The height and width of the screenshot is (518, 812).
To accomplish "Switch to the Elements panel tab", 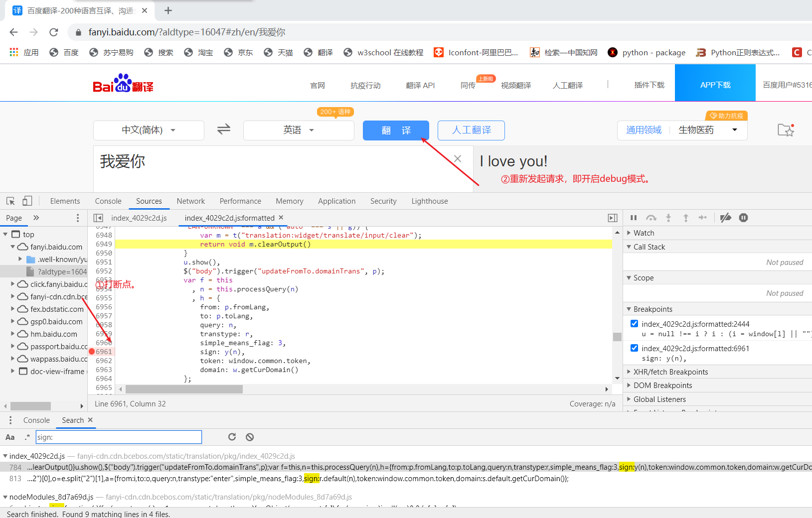I will [65, 201].
